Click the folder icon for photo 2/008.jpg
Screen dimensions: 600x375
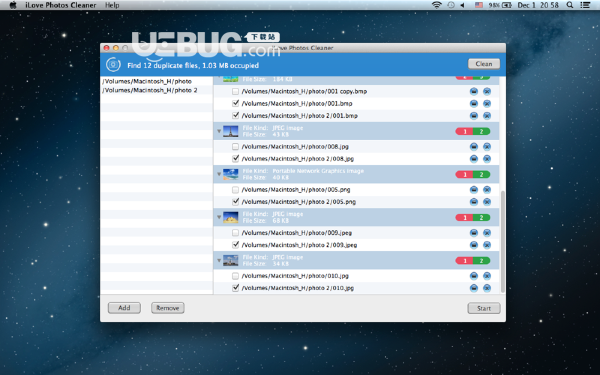(474, 159)
